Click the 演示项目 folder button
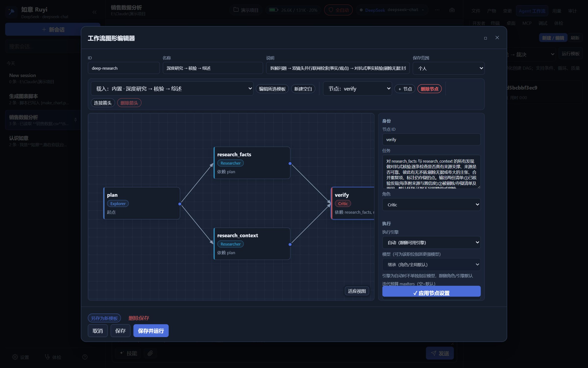Screen dimensions: 588x368 click(x=246, y=10)
